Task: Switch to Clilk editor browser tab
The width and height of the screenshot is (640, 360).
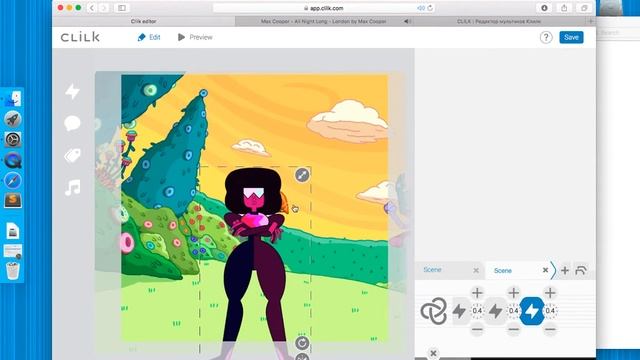Action: click(144, 21)
